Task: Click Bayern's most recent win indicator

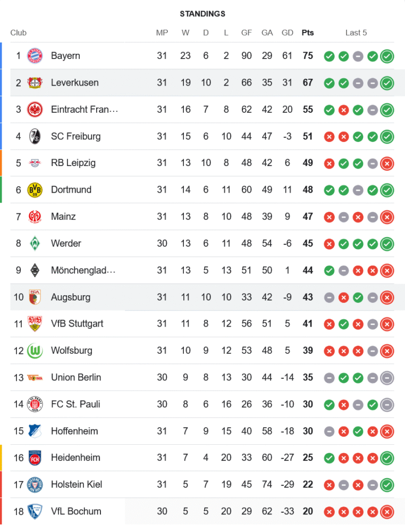Action: coord(387,56)
